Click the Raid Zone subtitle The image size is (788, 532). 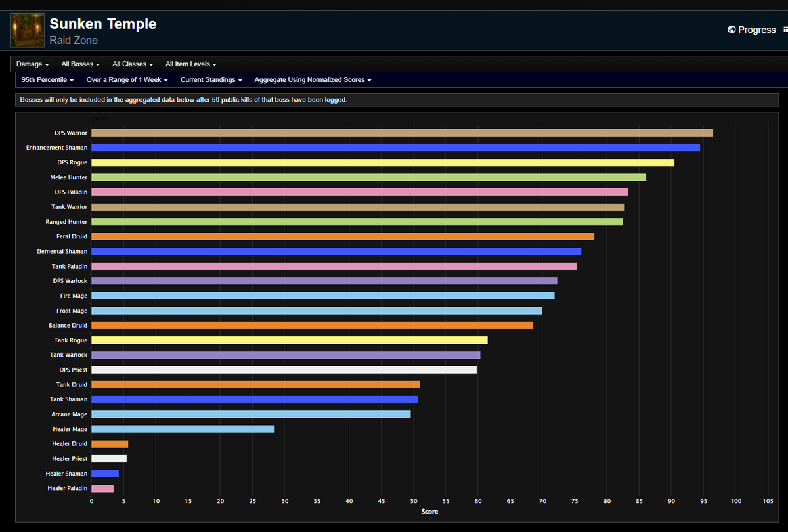74,41
